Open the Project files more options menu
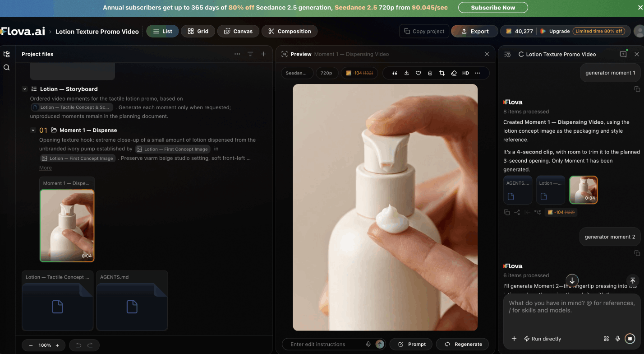Screen dimensions: 644x354 [x=237, y=54]
